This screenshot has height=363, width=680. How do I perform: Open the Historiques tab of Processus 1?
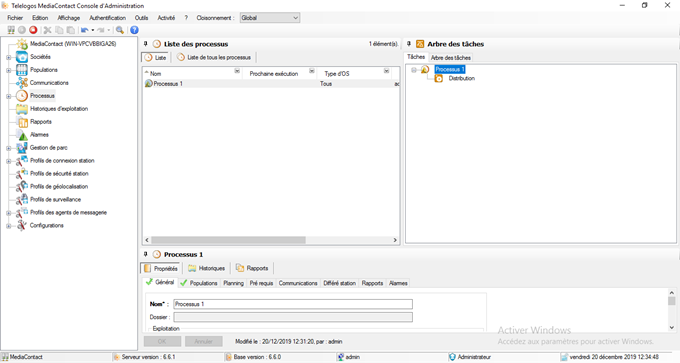206,268
